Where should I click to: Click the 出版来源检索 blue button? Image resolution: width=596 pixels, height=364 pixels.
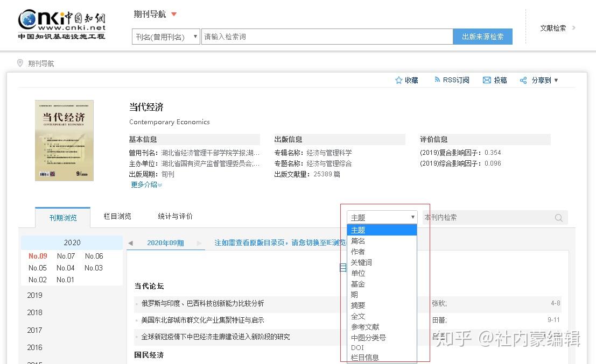pos(482,36)
